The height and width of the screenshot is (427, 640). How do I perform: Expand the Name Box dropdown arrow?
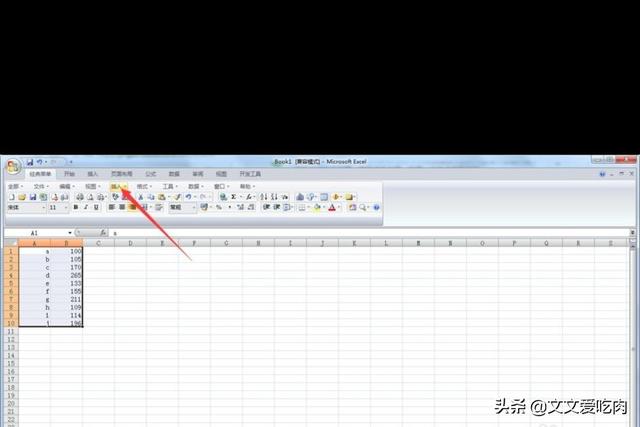coord(70,233)
